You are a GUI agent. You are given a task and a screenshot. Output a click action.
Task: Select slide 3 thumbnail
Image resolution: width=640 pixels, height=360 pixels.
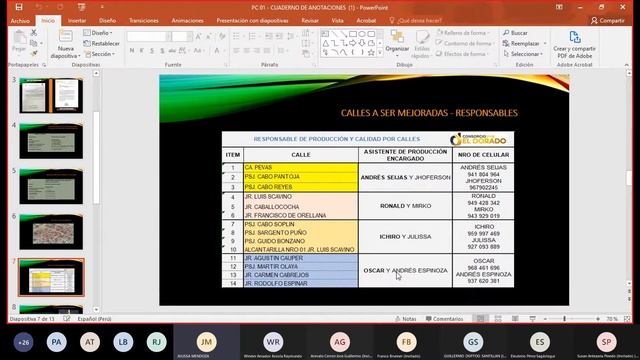pyautogui.click(x=51, y=96)
